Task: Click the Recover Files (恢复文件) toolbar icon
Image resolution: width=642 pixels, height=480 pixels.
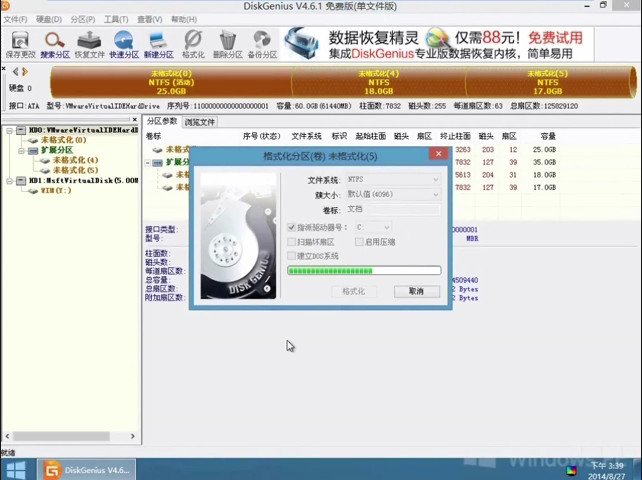Action: 89,44
